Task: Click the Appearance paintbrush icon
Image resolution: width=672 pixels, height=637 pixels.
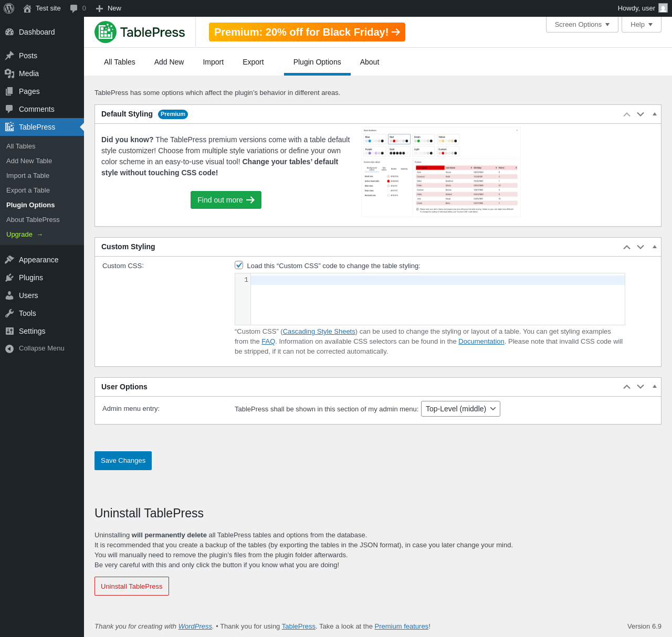Action: point(9,260)
